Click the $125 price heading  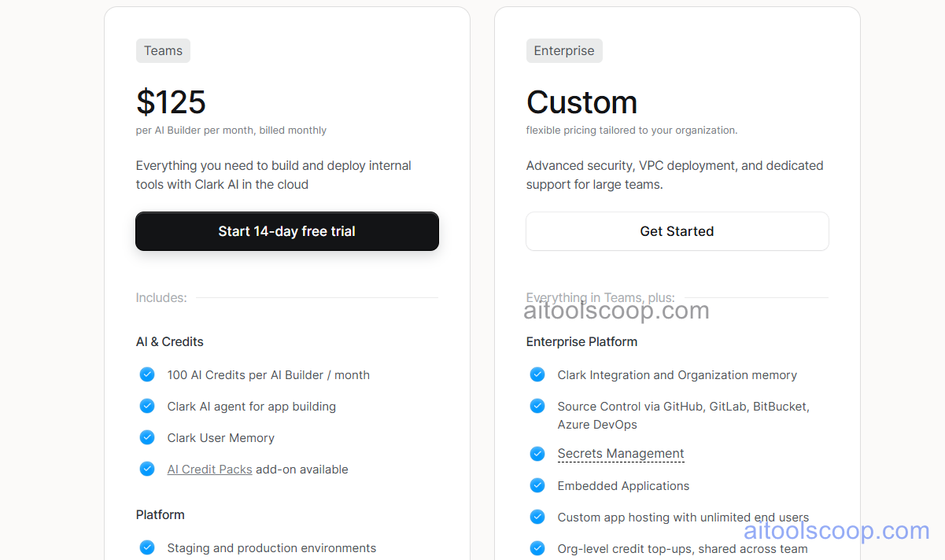coord(171,102)
